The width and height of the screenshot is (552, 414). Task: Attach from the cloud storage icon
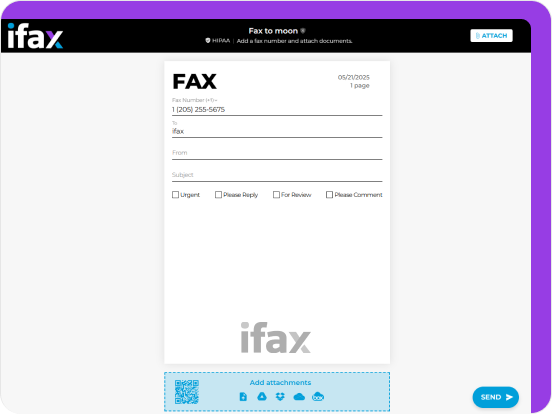(x=299, y=397)
